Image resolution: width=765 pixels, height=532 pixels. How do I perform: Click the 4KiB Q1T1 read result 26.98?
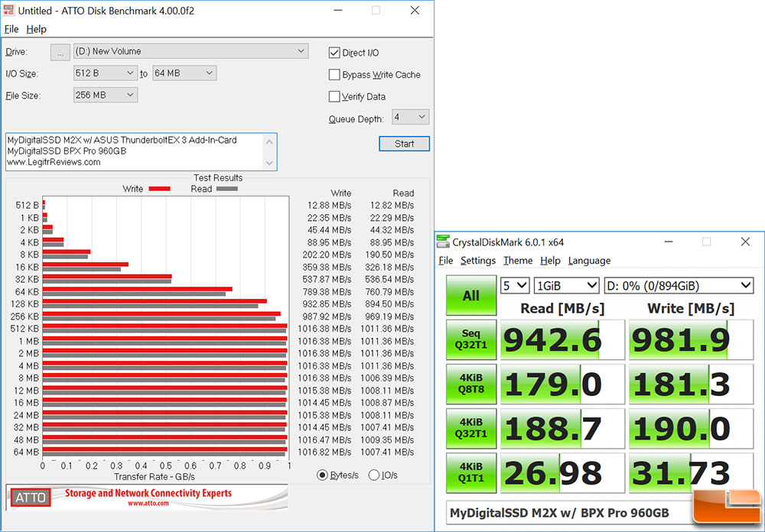[562, 473]
